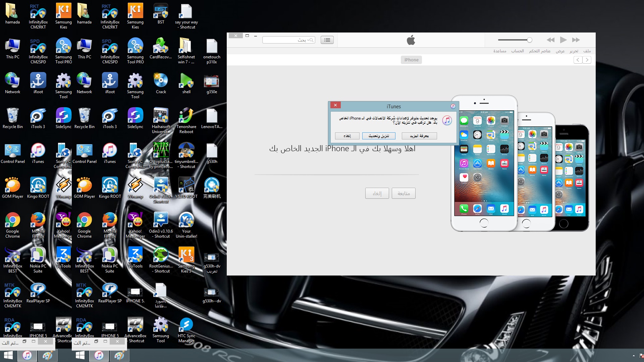Open the g530h--dv desktop item

click(x=212, y=295)
